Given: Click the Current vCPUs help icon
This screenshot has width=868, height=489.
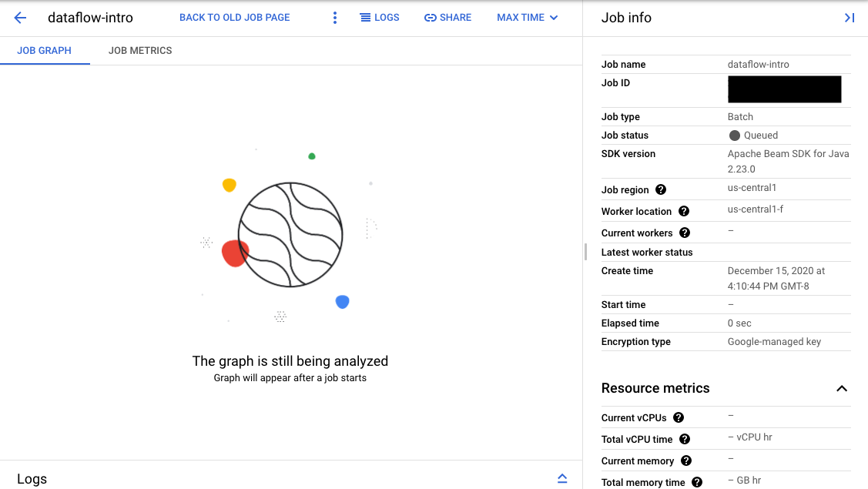Looking at the screenshot, I should pos(678,417).
